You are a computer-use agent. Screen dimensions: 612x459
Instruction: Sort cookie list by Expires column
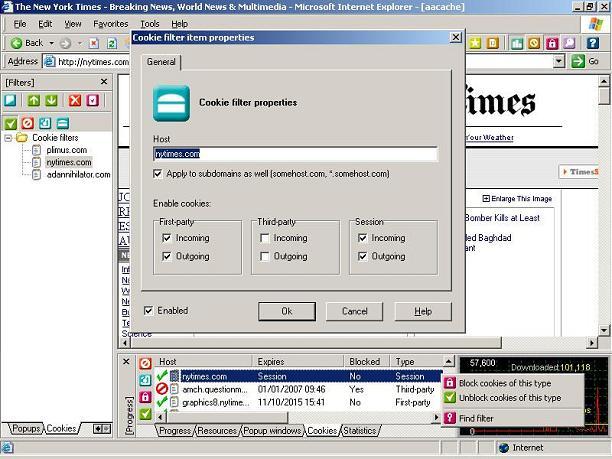(x=298, y=361)
